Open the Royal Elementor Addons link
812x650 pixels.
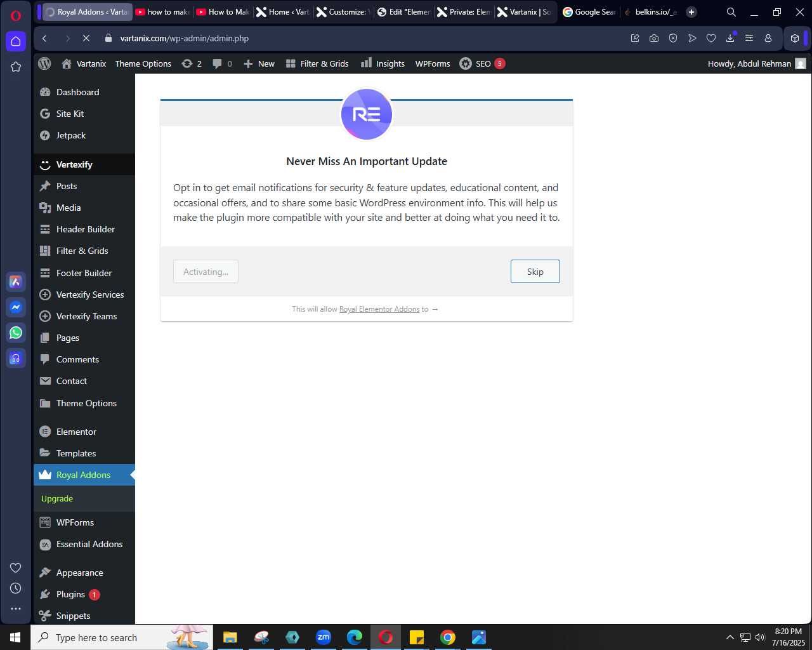[379, 309]
